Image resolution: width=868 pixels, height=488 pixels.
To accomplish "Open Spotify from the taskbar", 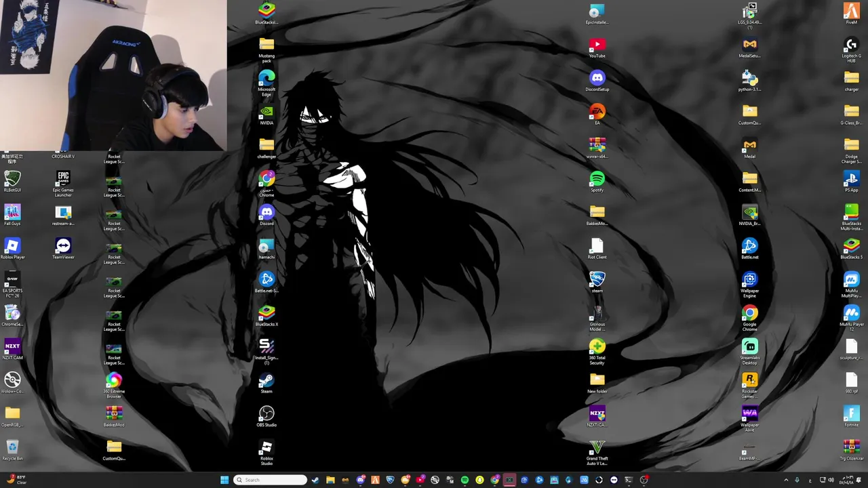I will 465,480.
